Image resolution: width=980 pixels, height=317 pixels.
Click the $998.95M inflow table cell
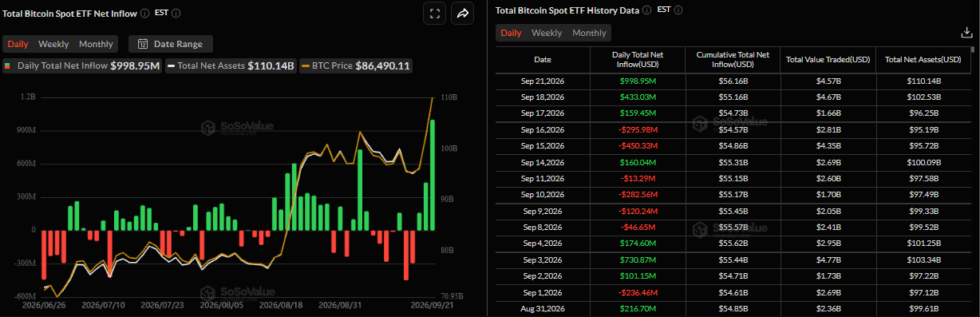pos(638,81)
